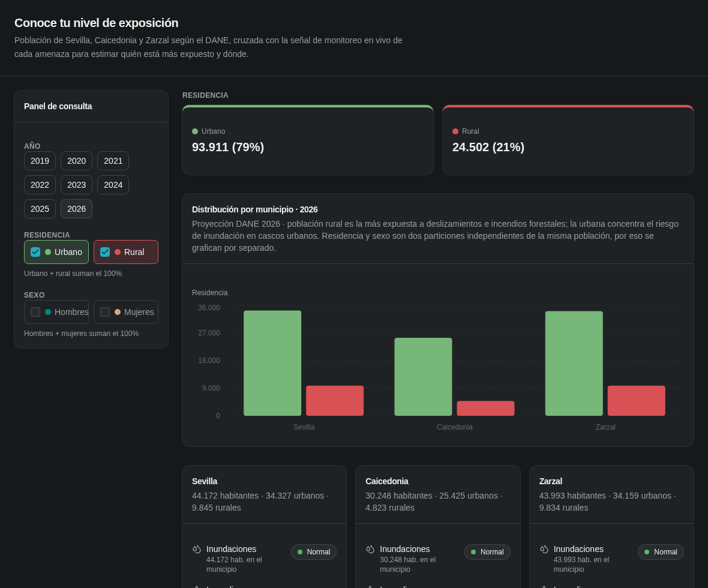Select year 2026
Viewport: 708px width, 588px height.
76,209
